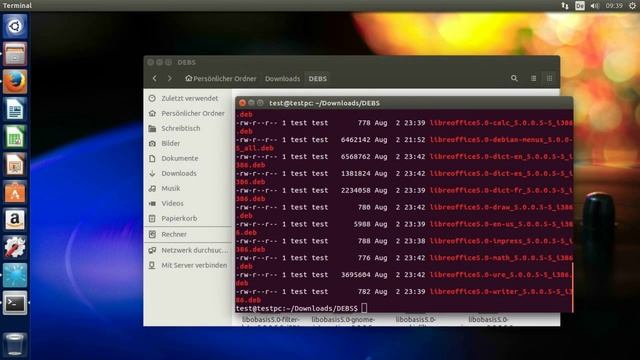Click the DEBS window title bar
Viewport: 640px width, 360px height.
(x=352, y=62)
